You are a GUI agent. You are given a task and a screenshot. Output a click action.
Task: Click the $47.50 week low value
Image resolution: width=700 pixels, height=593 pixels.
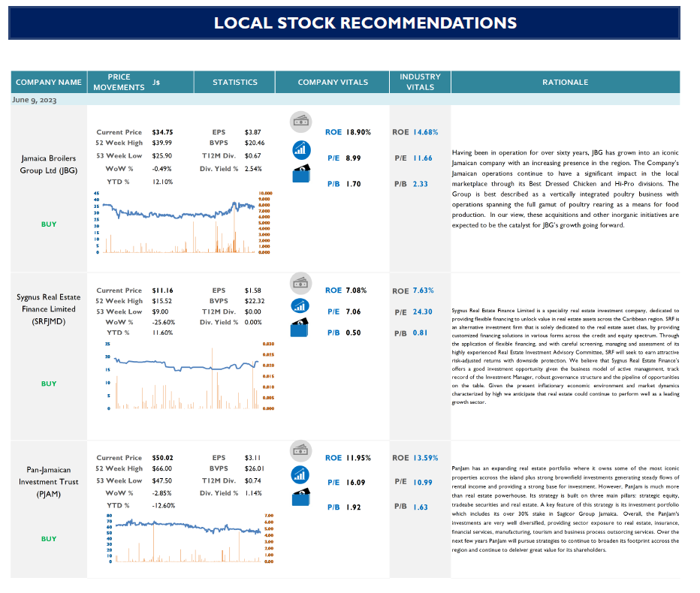coord(161,480)
